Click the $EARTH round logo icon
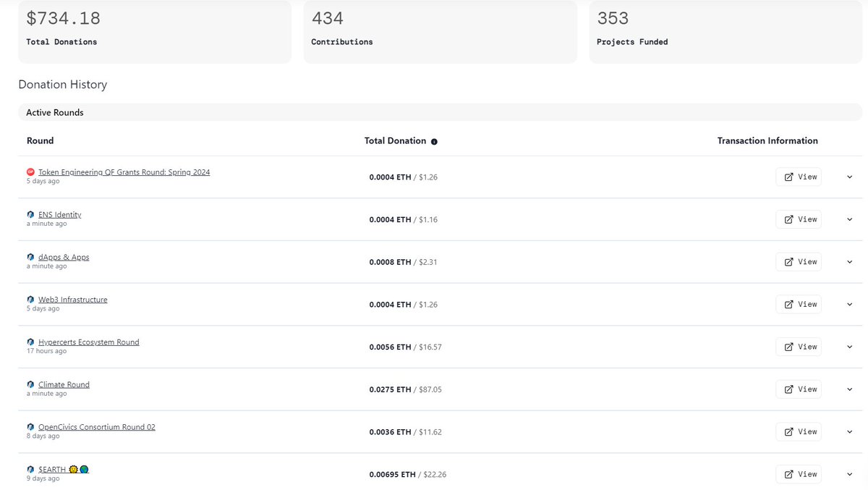 click(x=30, y=470)
